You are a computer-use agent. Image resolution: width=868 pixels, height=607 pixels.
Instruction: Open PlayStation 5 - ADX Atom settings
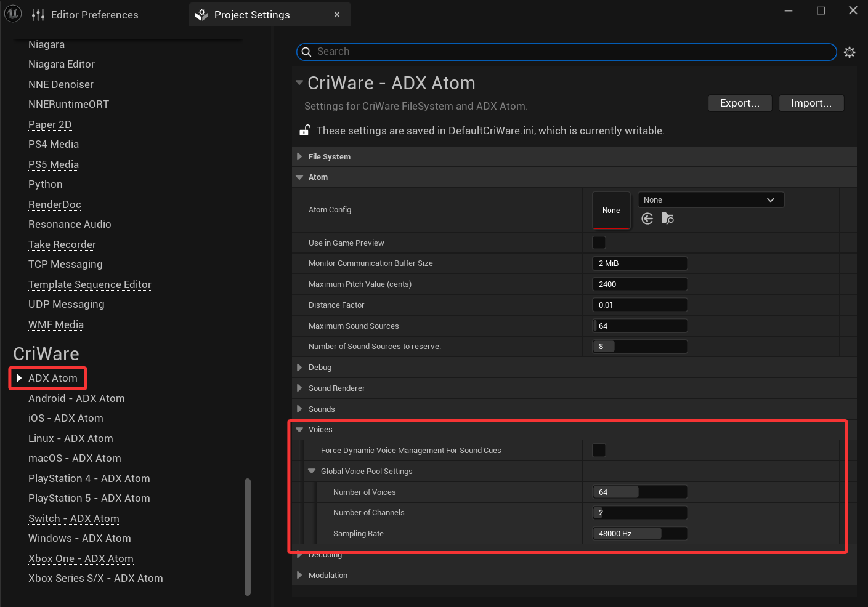(89, 499)
